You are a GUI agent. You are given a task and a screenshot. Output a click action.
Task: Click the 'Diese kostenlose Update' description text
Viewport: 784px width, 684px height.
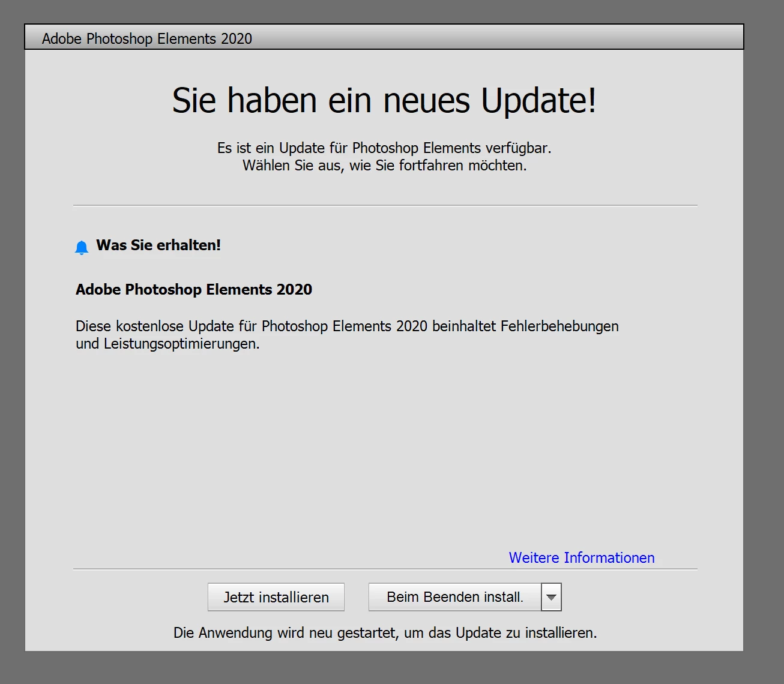click(x=347, y=335)
